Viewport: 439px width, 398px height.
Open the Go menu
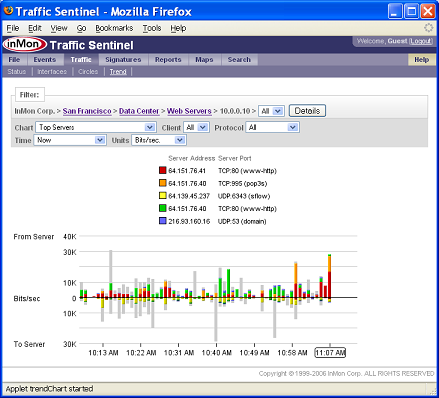pyautogui.click(x=81, y=28)
